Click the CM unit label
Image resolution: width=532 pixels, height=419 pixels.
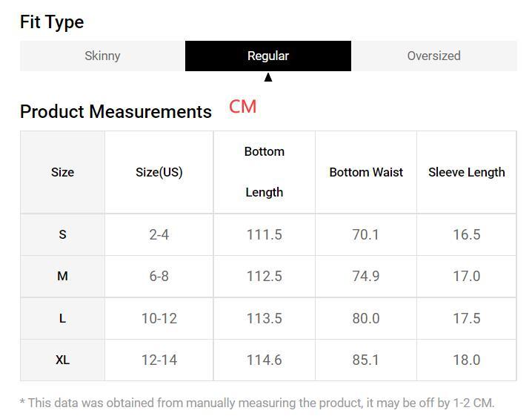pos(242,107)
